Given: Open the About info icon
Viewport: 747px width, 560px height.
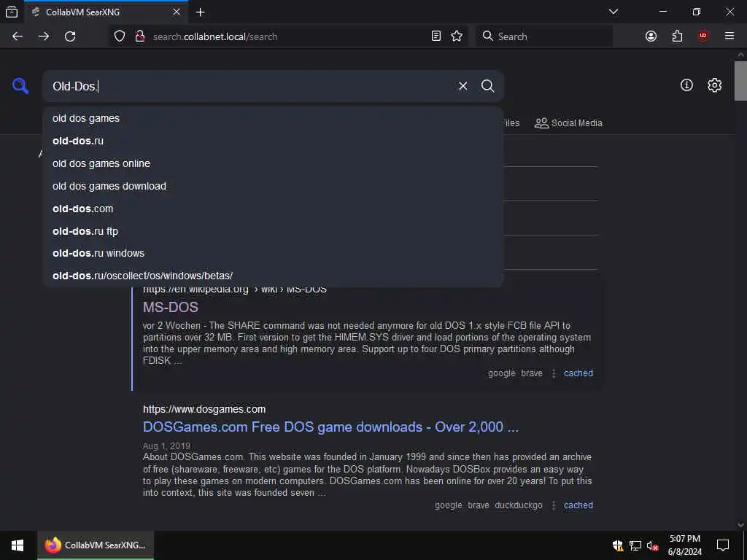Looking at the screenshot, I should 686,85.
